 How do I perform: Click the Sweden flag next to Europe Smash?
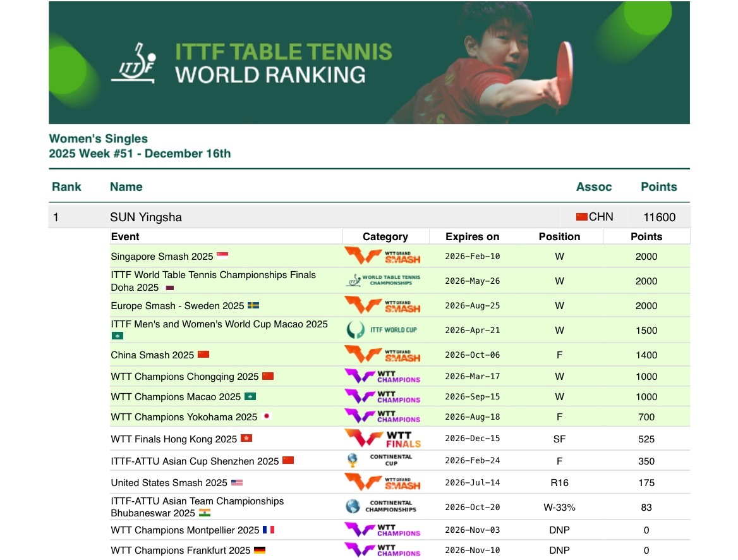point(253,305)
